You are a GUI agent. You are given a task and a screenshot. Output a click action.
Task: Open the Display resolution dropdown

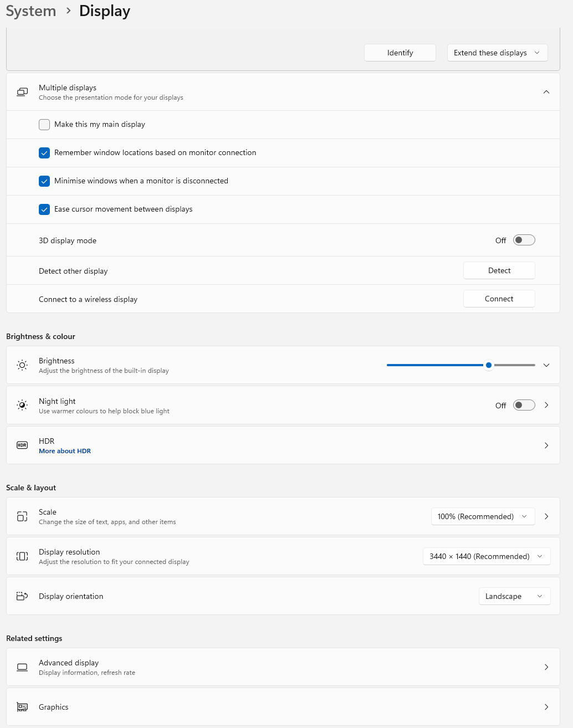(x=487, y=556)
